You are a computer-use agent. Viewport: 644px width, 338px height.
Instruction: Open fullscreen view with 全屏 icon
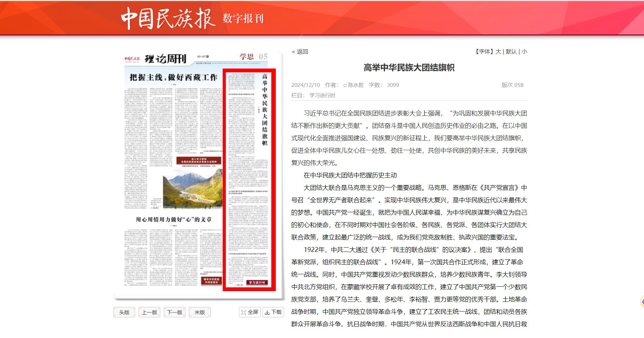coord(250,312)
